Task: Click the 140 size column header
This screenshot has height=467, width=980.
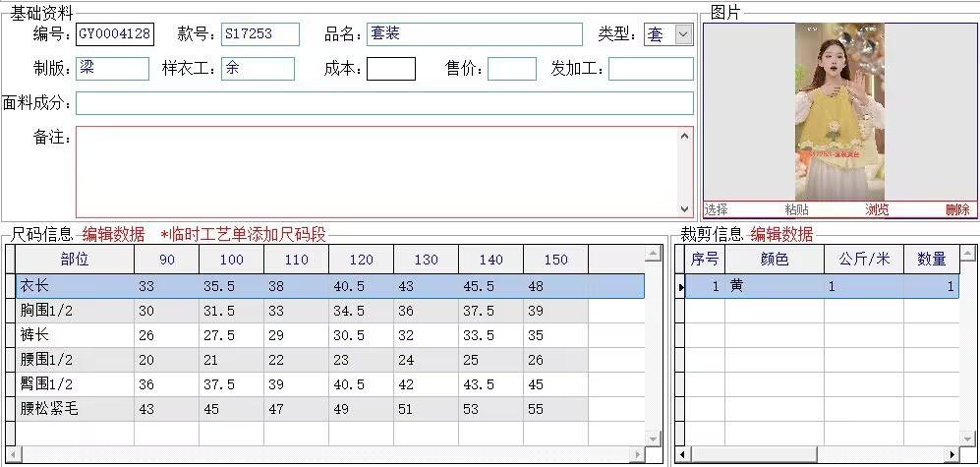Action: pos(491,260)
